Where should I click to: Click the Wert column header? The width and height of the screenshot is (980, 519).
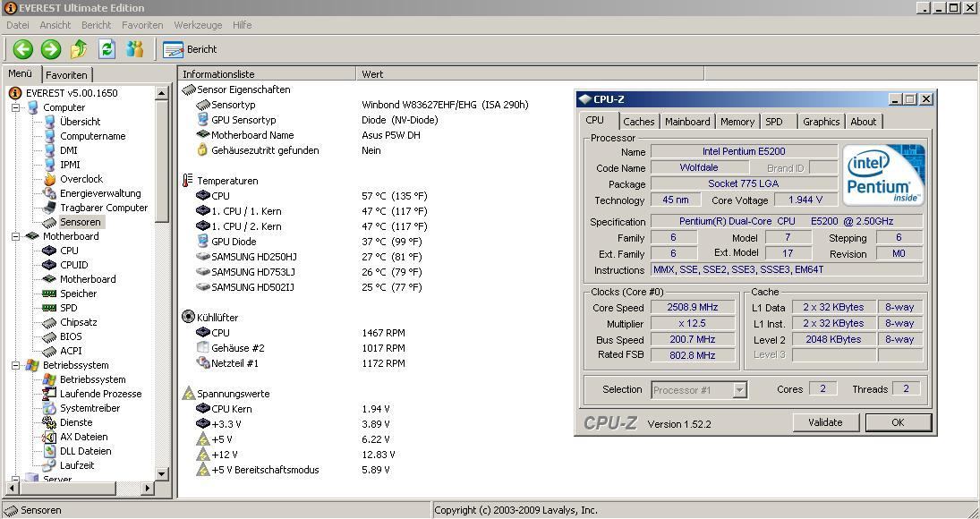[530, 73]
